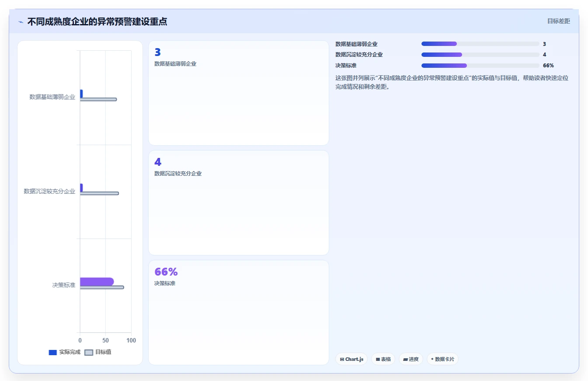Click the 数据沉淀较充分企业 progress row label
The width and height of the screenshot is (588, 381).
(x=359, y=55)
